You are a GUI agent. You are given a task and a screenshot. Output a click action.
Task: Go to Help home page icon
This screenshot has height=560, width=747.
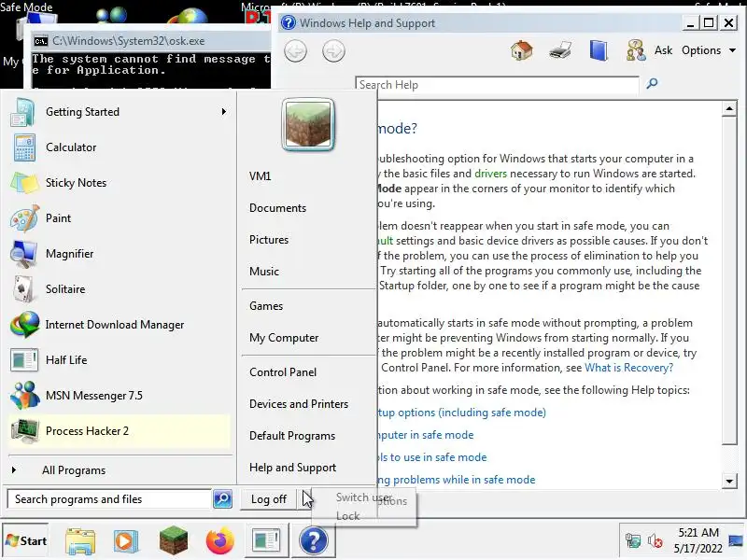(x=521, y=50)
